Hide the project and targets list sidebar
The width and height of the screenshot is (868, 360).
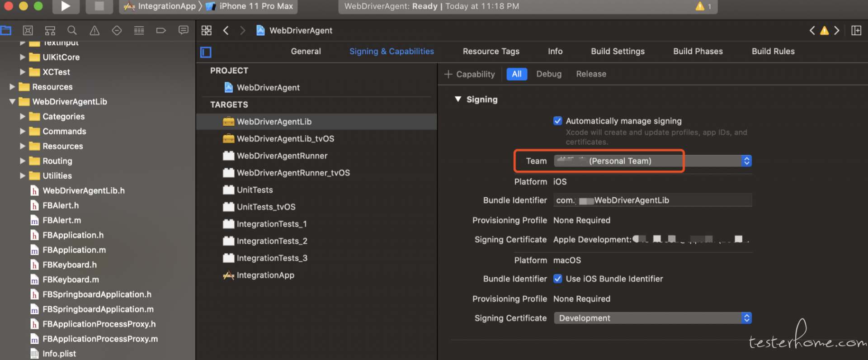click(206, 52)
